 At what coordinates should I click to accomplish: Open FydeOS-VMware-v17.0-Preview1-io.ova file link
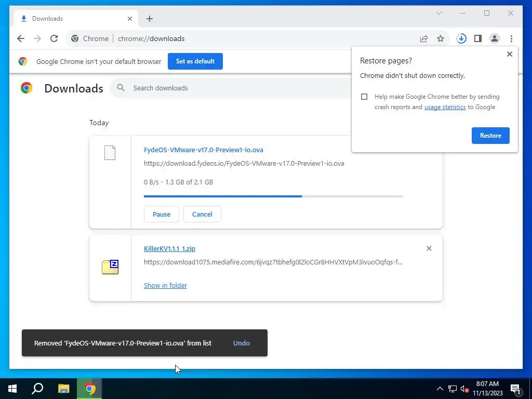tap(203, 150)
